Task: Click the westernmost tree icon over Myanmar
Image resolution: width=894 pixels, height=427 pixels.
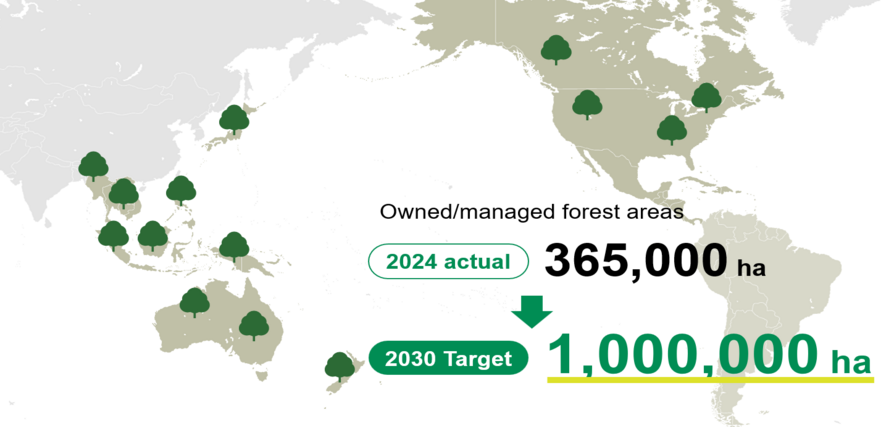Action: [x=93, y=166]
